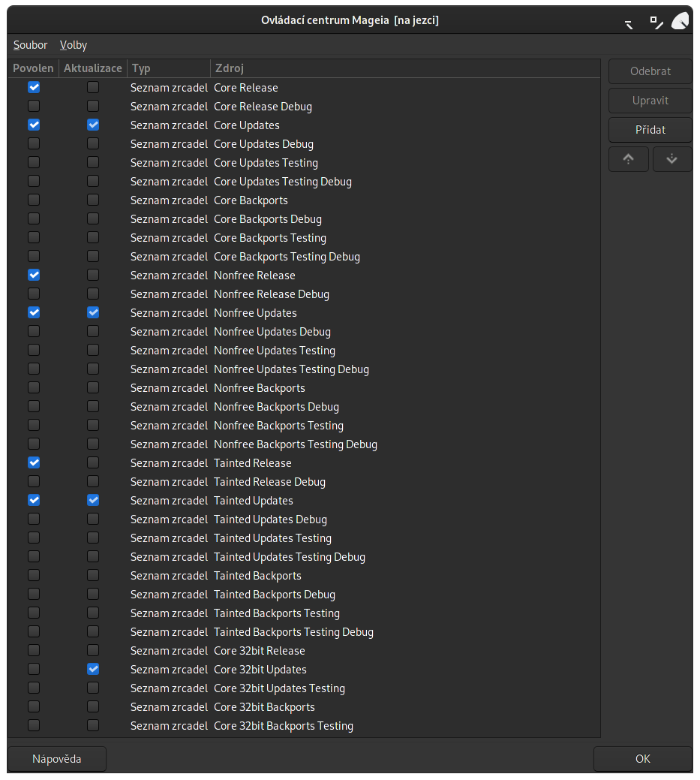
Task: Select the 'Nonfree Updates Testing' row
Action: 305,350
